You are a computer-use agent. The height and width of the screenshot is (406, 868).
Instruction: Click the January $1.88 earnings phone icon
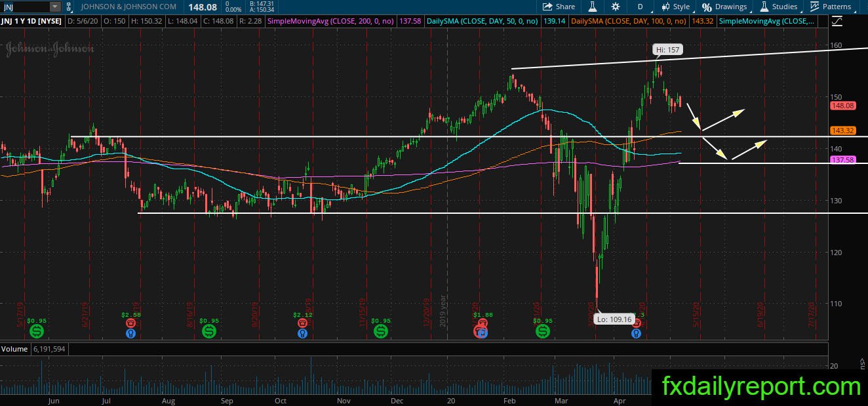coord(483,323)
